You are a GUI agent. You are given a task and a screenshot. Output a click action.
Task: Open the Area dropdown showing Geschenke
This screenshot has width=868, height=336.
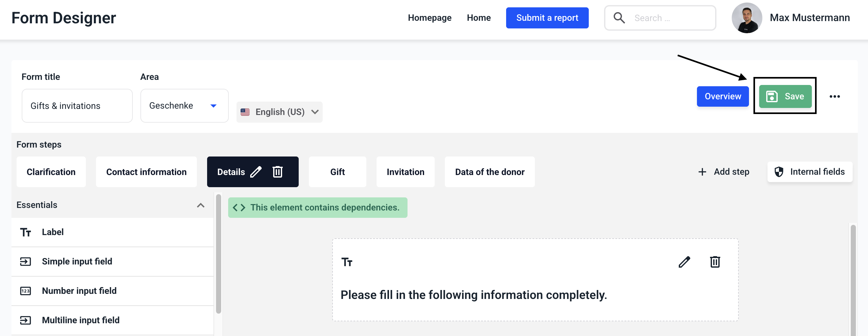[x=184, y=106]
